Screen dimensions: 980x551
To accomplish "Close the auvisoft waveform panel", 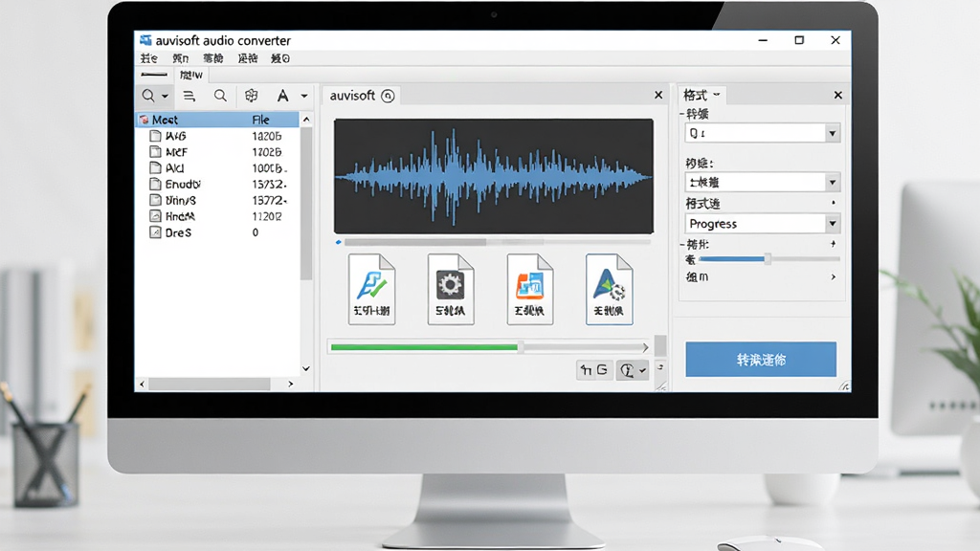I will point(658,95).
